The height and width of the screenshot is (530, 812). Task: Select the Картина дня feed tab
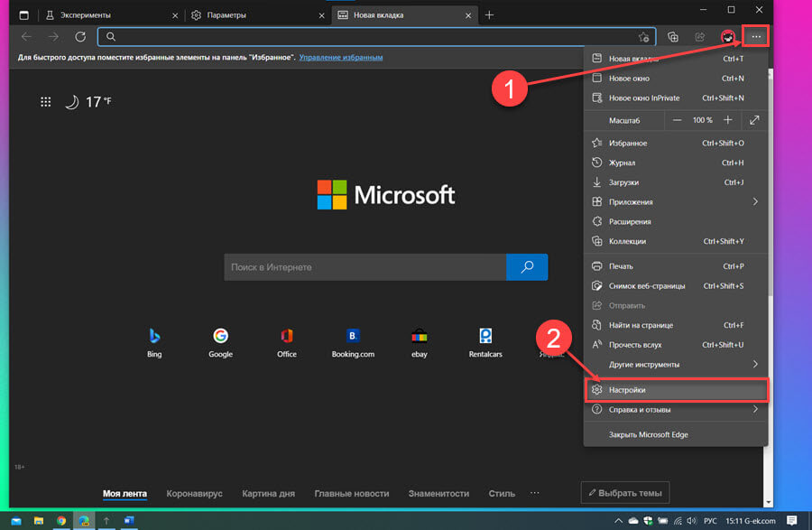tap(268, 494)
